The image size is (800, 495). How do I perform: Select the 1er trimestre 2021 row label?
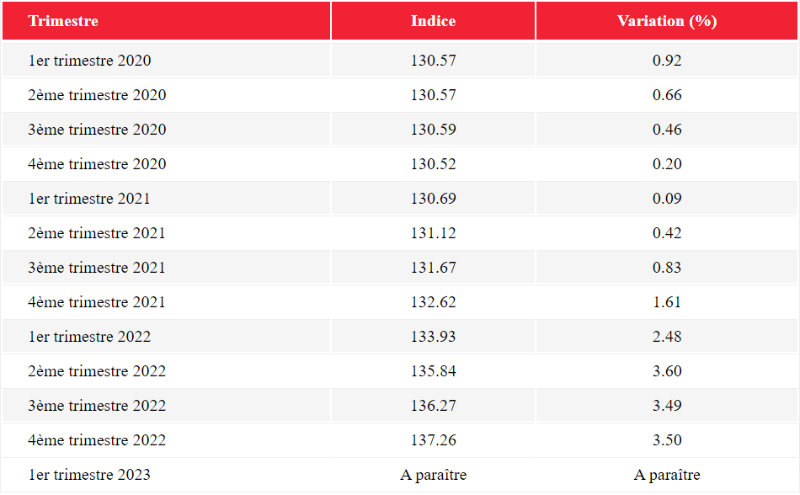pos(89,199)
